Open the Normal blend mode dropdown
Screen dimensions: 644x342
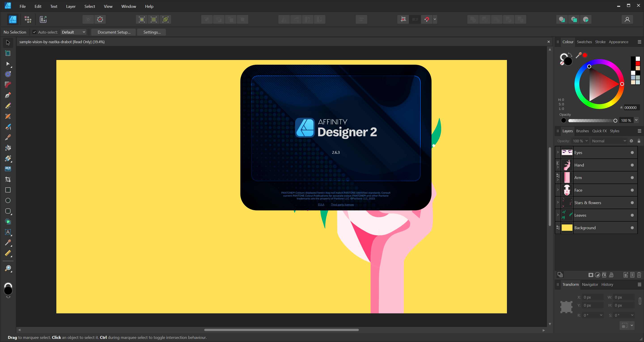[608, 141]
